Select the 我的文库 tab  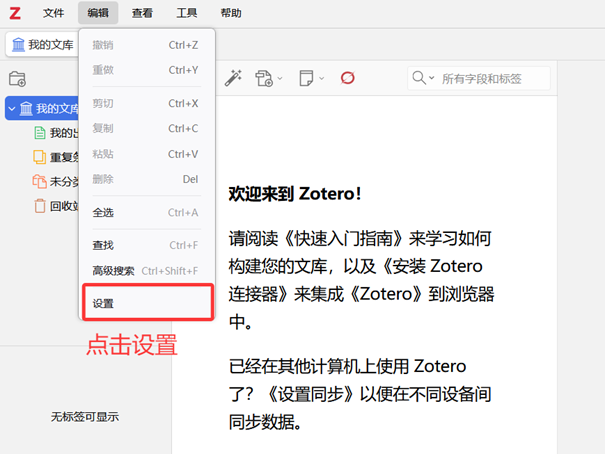tap(42, 45)
